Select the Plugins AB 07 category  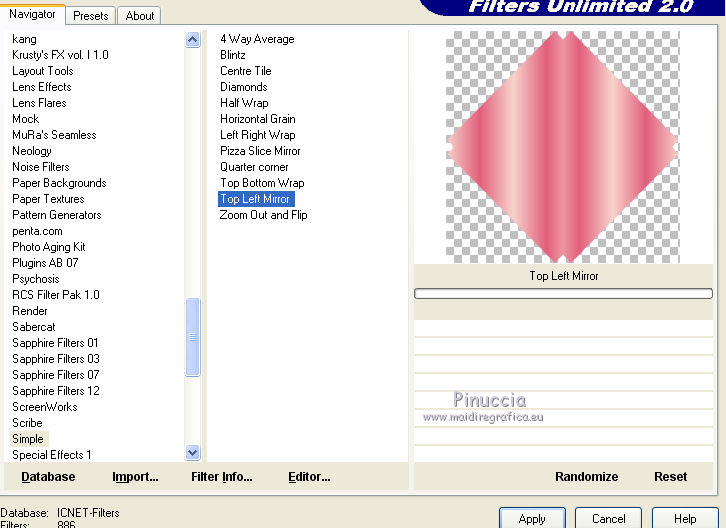(x=45, y=263)
